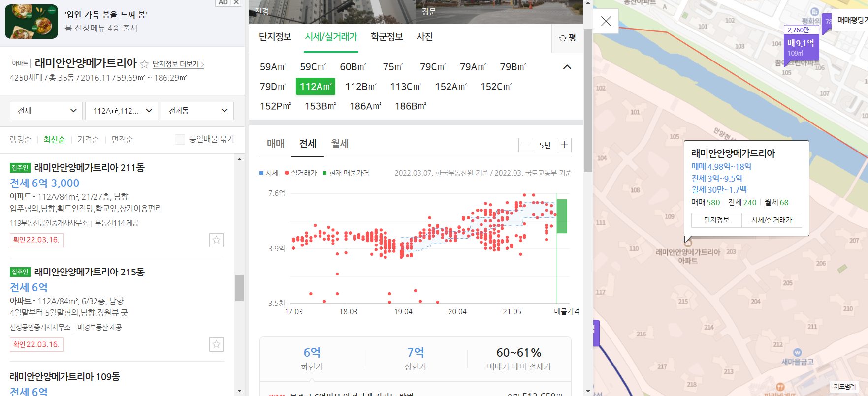Select the 113C㎡ area type
The image size is (868, 396).
tap(406, 87)
